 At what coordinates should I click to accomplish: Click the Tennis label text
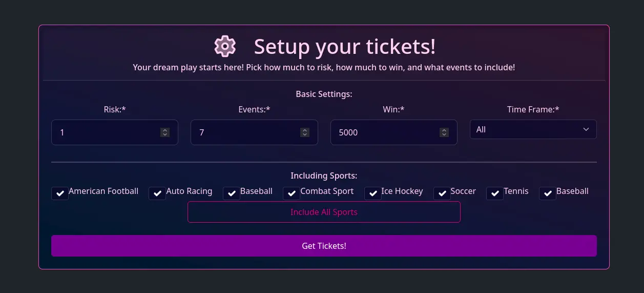516,191
